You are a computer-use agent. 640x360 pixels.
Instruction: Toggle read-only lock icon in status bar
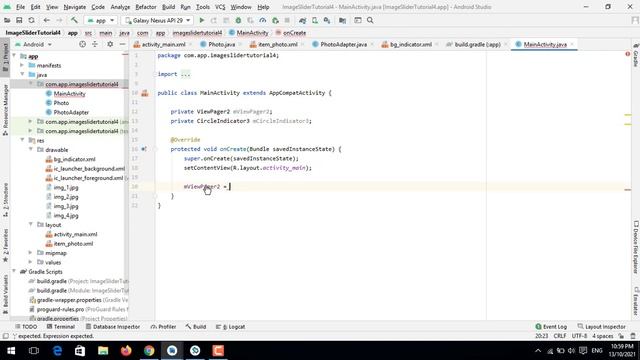[621, 336]
